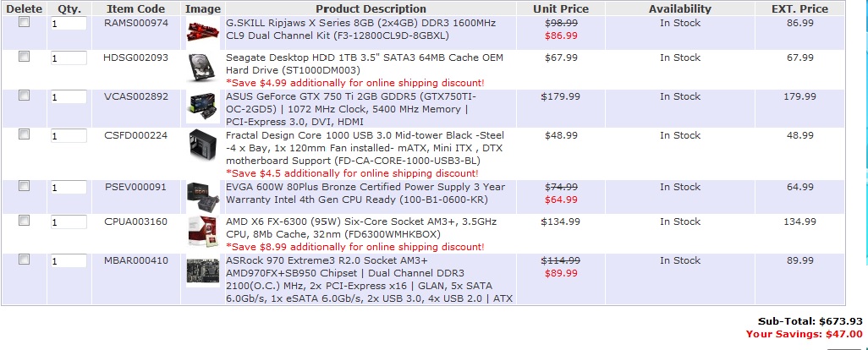Image resolution: width=868 pixels, height=350 pixels.
Task: Focus quantity box for ASUS GTX 750 Ti
Action: pos(69,96)
